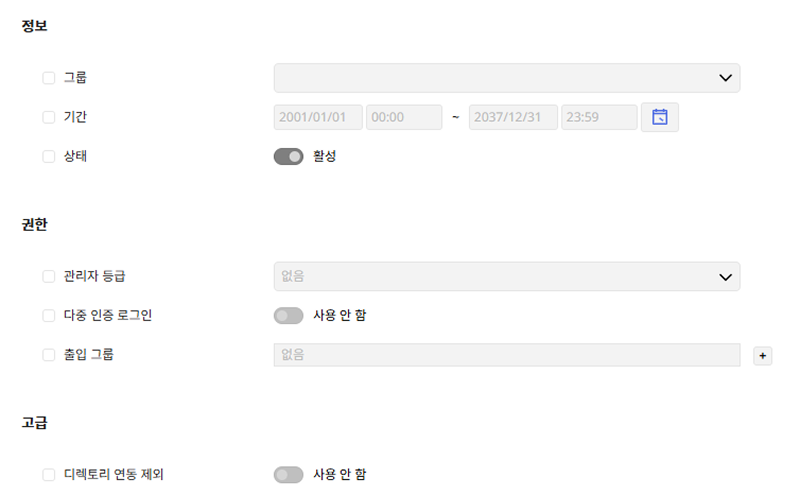
Task: Click the start time field 00:00
Action: click(404, 117)
